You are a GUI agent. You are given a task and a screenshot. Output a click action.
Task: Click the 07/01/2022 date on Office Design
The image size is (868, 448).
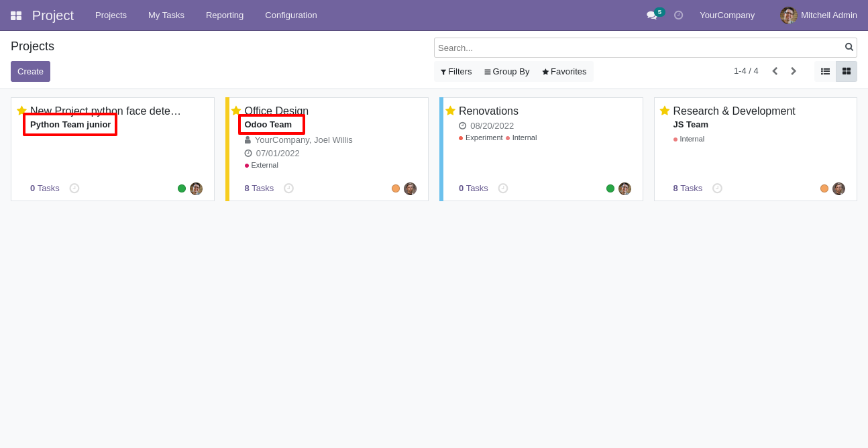pos(278,154)
